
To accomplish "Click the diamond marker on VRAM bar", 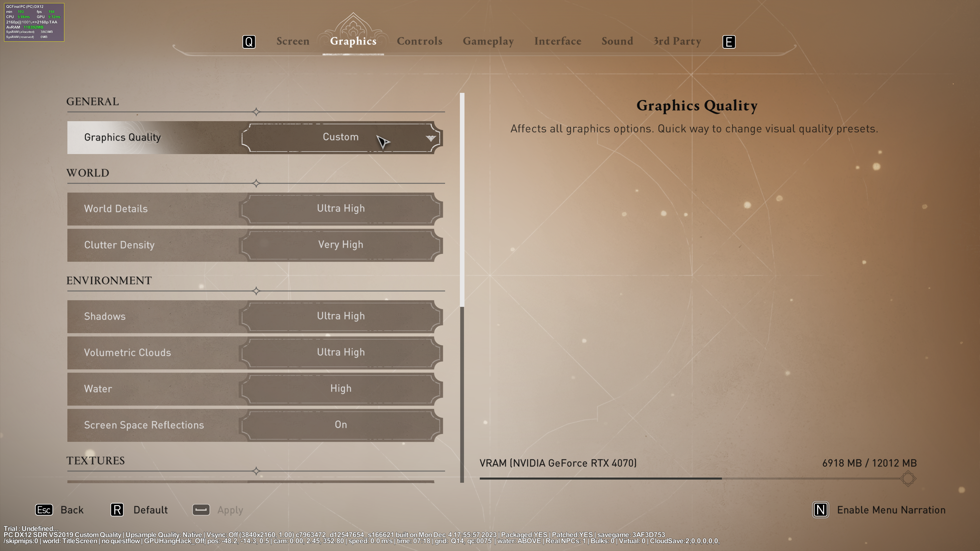I will coord(908,478).
